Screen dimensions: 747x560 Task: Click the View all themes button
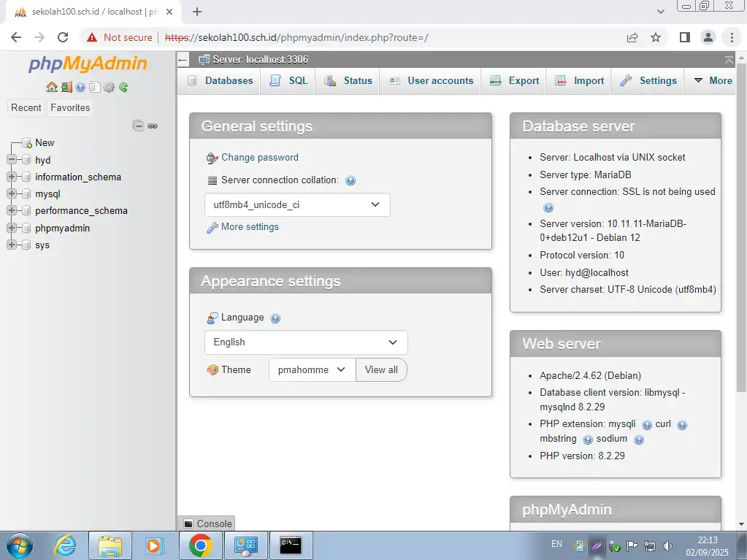(x=381, y=370)
